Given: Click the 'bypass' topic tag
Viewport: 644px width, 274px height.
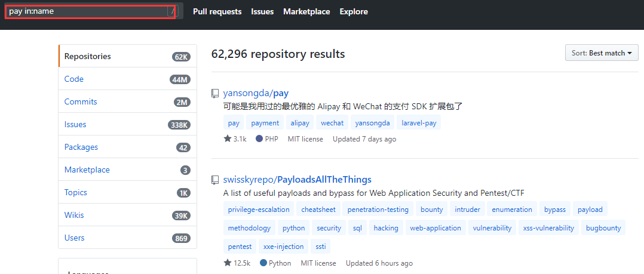Looking at the screenshot, I should click(x=555, y=209).
